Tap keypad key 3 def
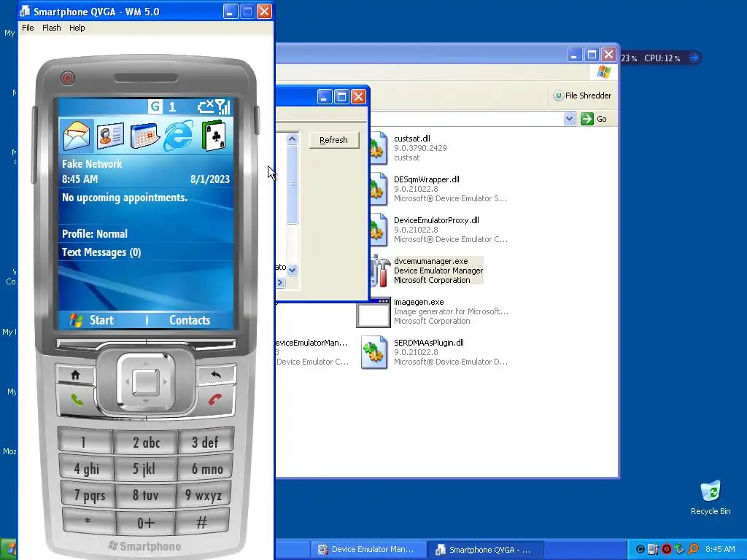The width and height of the screenshot is (747, 560). click(x=205, y=441)
